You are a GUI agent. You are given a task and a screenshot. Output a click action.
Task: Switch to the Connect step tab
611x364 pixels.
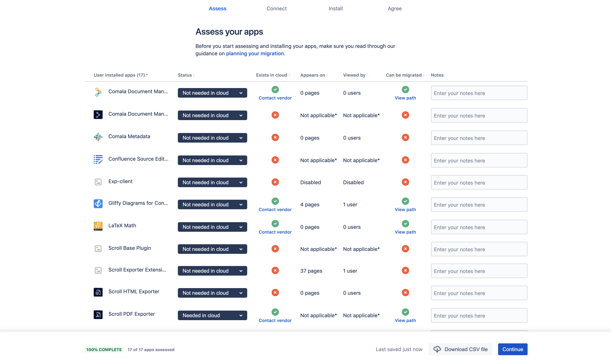[x=277, y=9]
